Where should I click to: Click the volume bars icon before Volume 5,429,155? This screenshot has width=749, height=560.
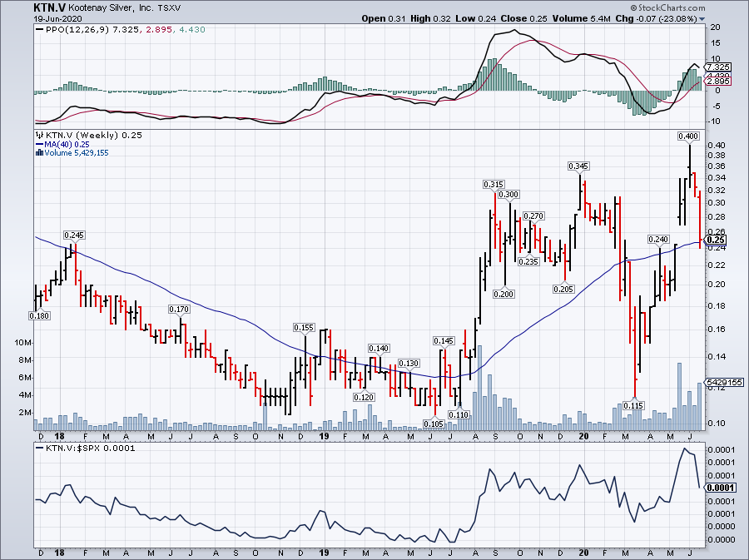(40, 153)
